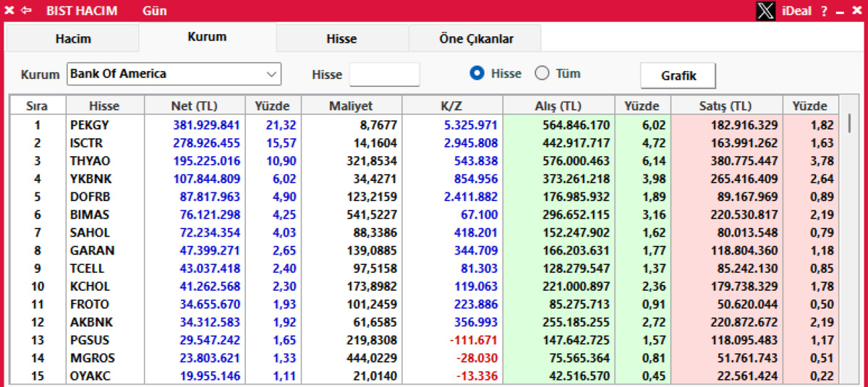Click satış value 85.242.130 for TCELL
Screen dimensions: 868x387
tap(747, 268)
